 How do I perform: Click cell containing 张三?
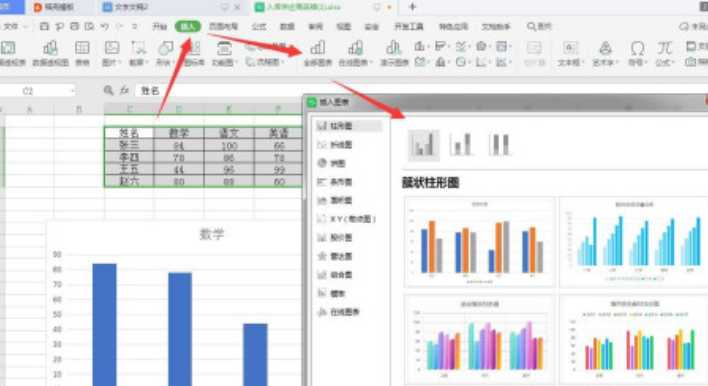[129, 145]
